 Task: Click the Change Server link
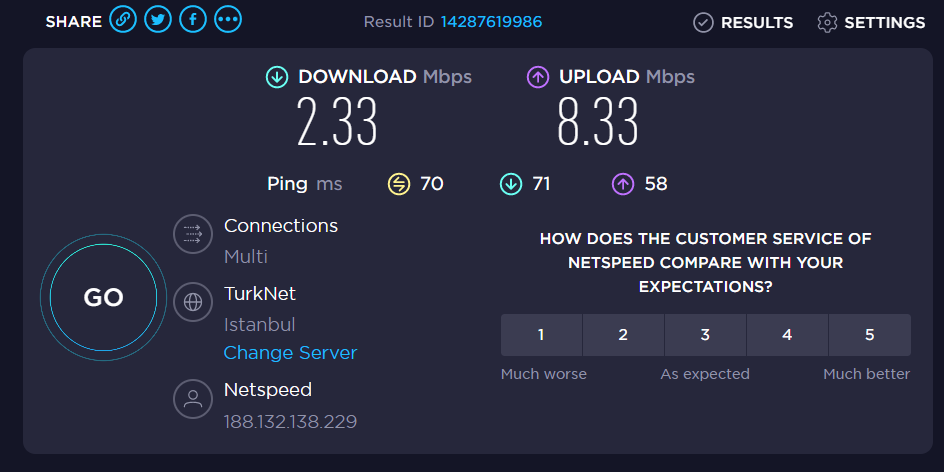(x=290, y=353)
